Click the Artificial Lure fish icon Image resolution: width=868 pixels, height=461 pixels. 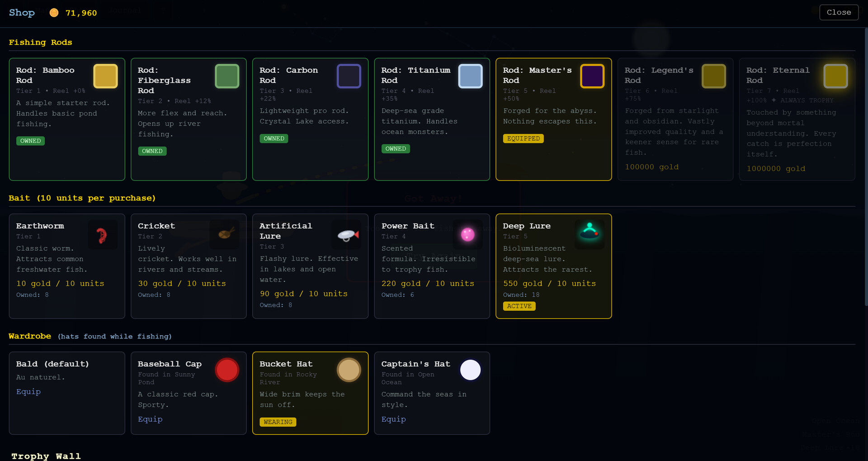click(347, 235)
